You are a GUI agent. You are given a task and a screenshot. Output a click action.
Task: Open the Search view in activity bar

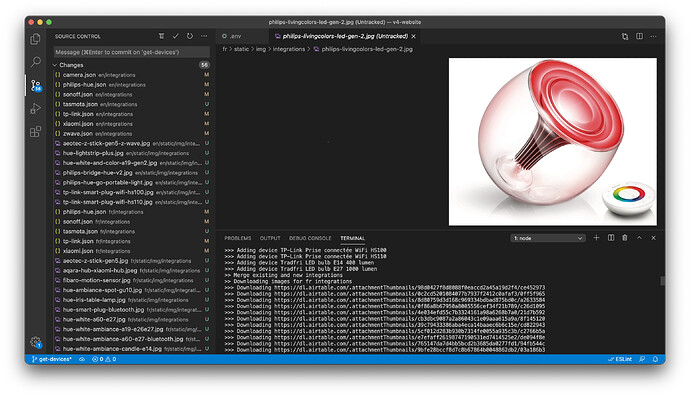click(x=36, y=61)
